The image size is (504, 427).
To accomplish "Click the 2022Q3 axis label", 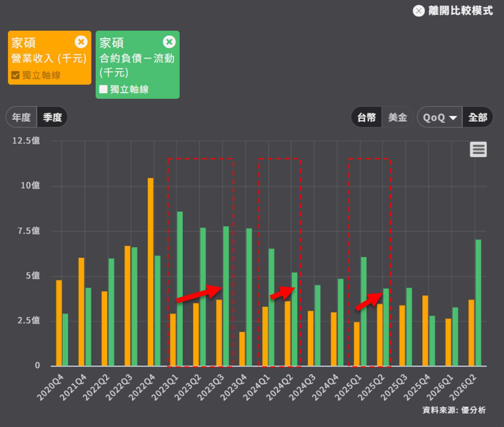I will pyautogui.click(x=119, y=388).
